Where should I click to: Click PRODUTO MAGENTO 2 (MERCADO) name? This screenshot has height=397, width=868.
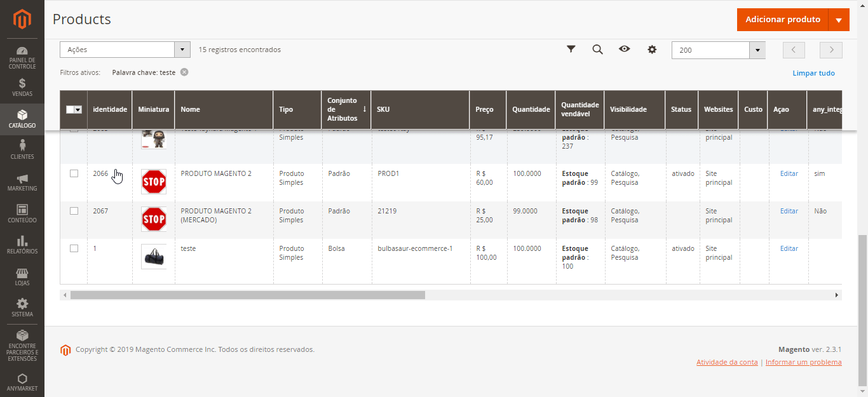tap(216, 215)
